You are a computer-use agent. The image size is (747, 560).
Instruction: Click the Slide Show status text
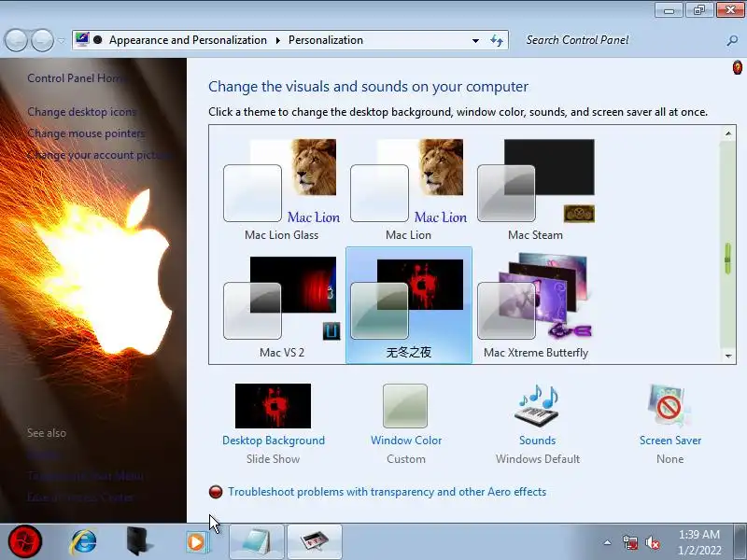point(273,459)
